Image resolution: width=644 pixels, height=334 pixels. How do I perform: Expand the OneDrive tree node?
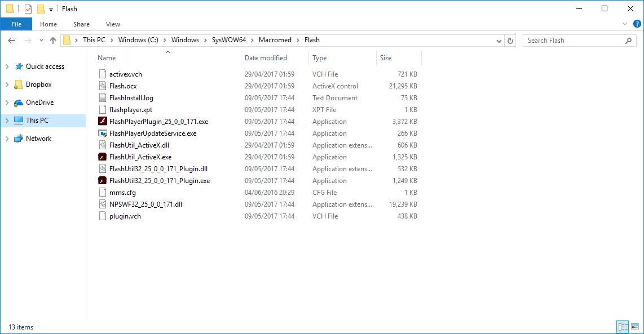(7, 103)
